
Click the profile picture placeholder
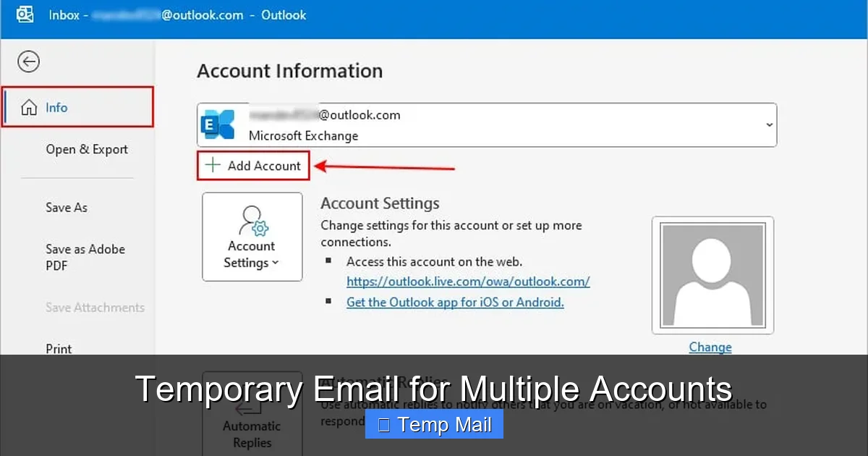tap(712, 275)
